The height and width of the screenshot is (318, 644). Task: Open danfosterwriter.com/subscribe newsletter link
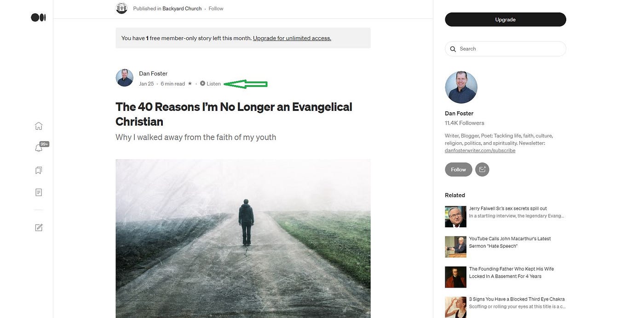point(480,150)
